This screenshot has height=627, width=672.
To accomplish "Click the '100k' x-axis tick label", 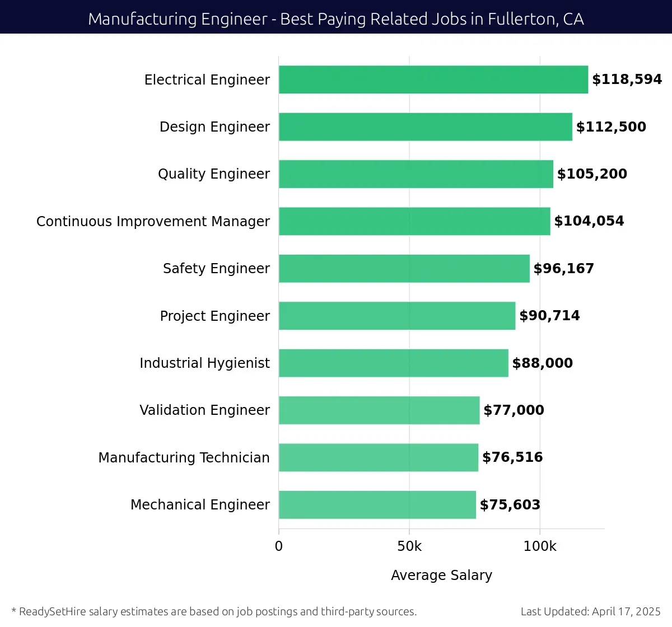I will coord(540,546).
